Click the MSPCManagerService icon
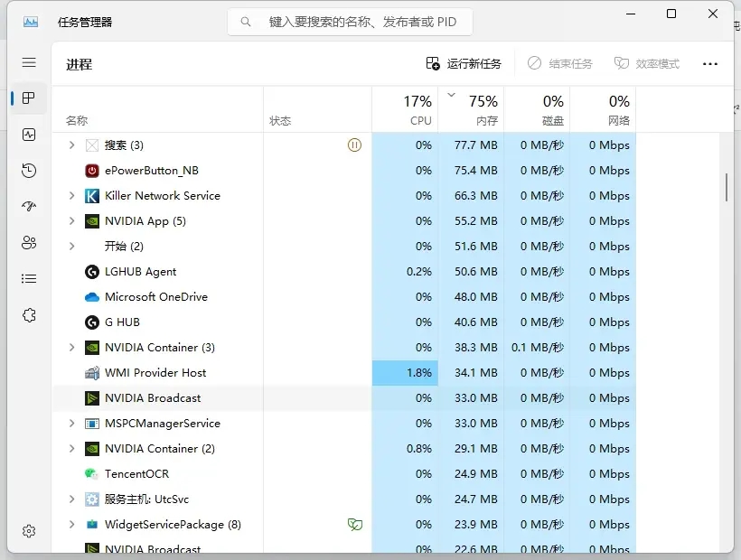This screenshot has width=741, height=560. (x=91, y=424)
